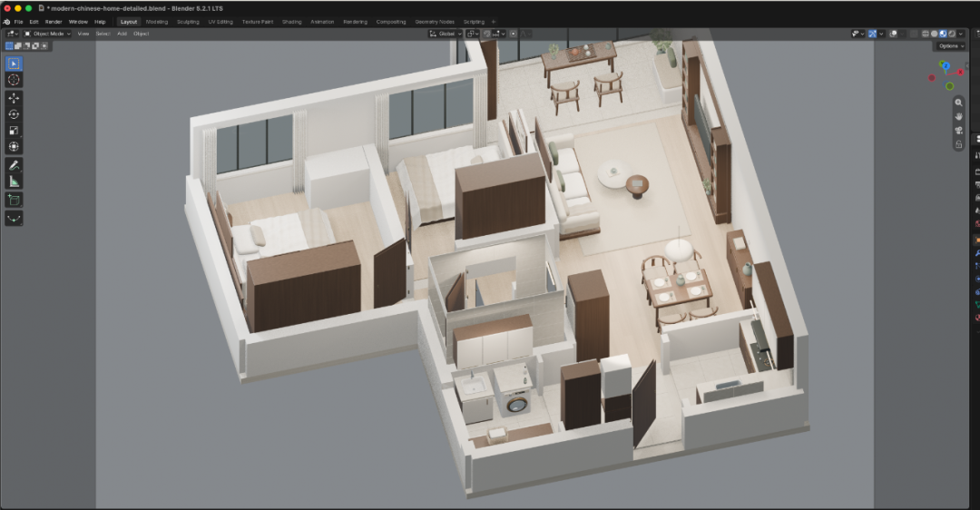Open the viewport Object menu

tap(142, 34)
